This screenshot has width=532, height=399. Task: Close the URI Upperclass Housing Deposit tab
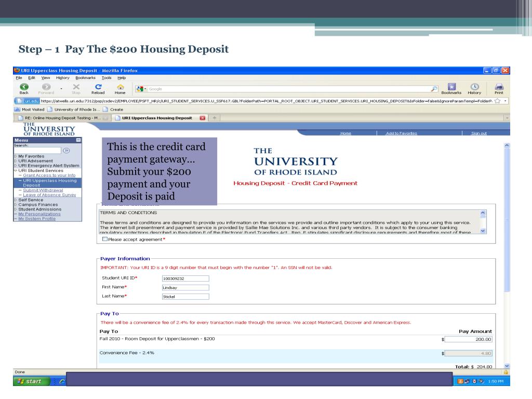[203, 118]
